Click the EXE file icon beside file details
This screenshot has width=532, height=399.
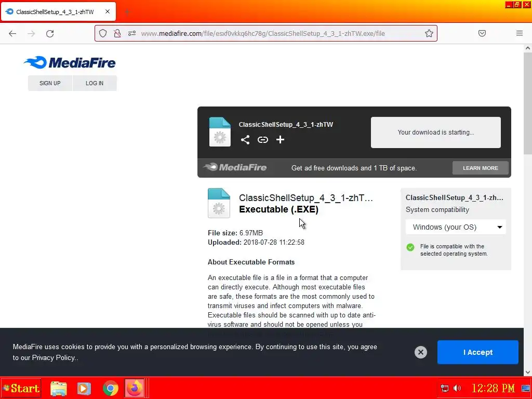point(219,203)
